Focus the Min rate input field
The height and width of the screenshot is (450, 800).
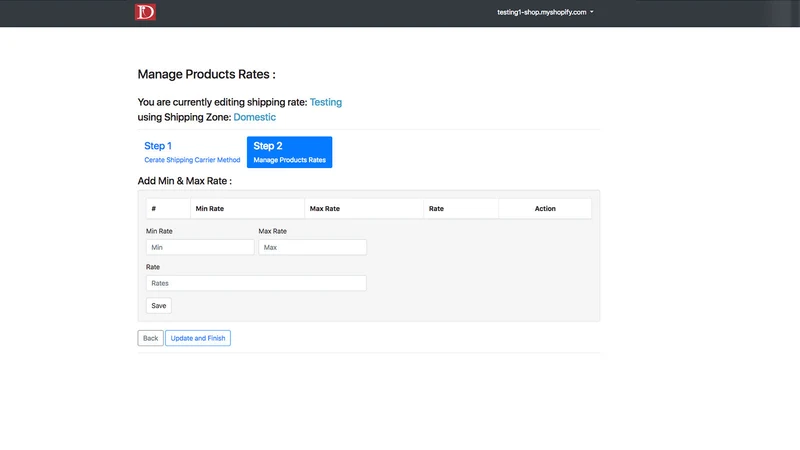click(200, 247)
